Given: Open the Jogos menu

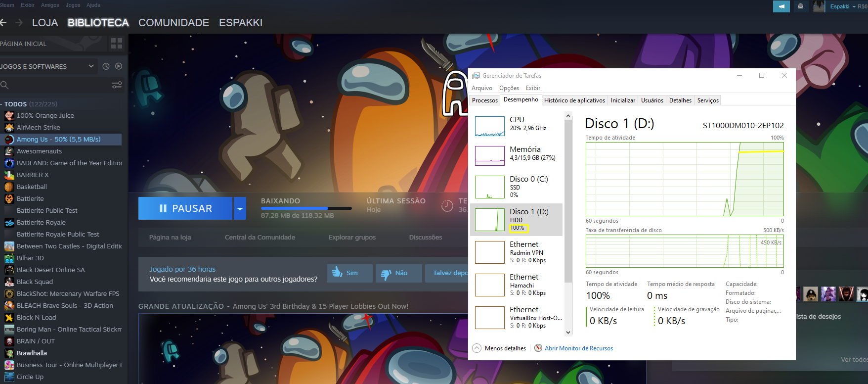Looking at the screenshot, I should coord(73,5).
